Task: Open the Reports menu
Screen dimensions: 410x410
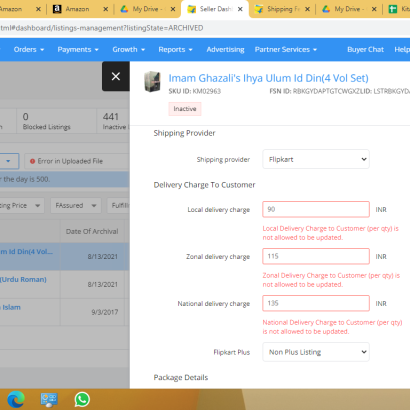Action: pyautogui.click(x=175, y=50)
